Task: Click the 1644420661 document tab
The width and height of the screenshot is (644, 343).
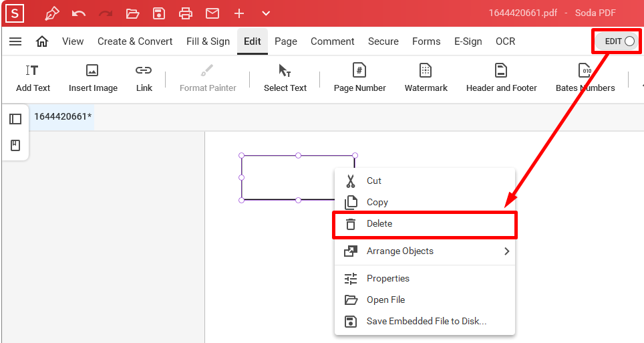Action: point(62,117)
